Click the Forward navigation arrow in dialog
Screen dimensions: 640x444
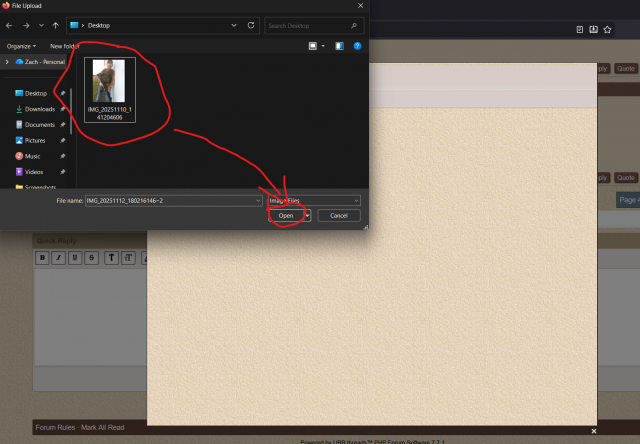25,24
